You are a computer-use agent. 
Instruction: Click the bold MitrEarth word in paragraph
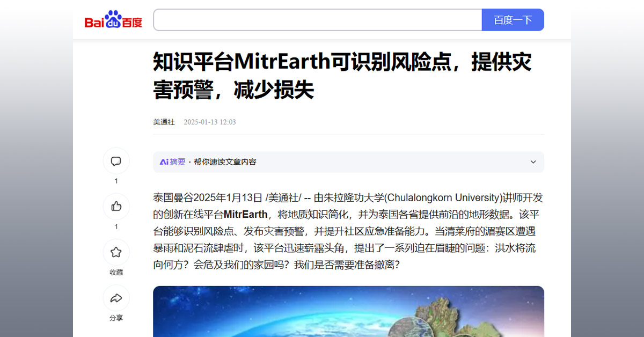pyautogui.click(x=245, y=215)
